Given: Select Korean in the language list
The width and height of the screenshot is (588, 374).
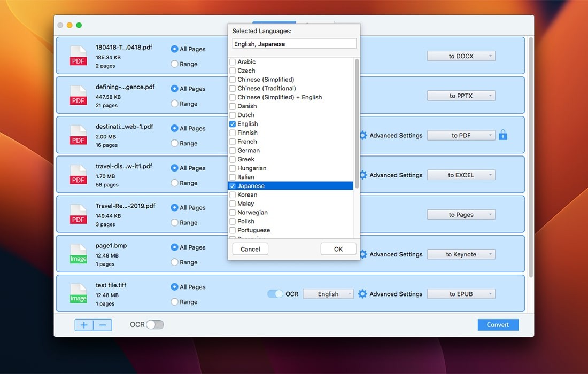Looking at the screenshot, I should pyautogui.click(x=246, y=195).
